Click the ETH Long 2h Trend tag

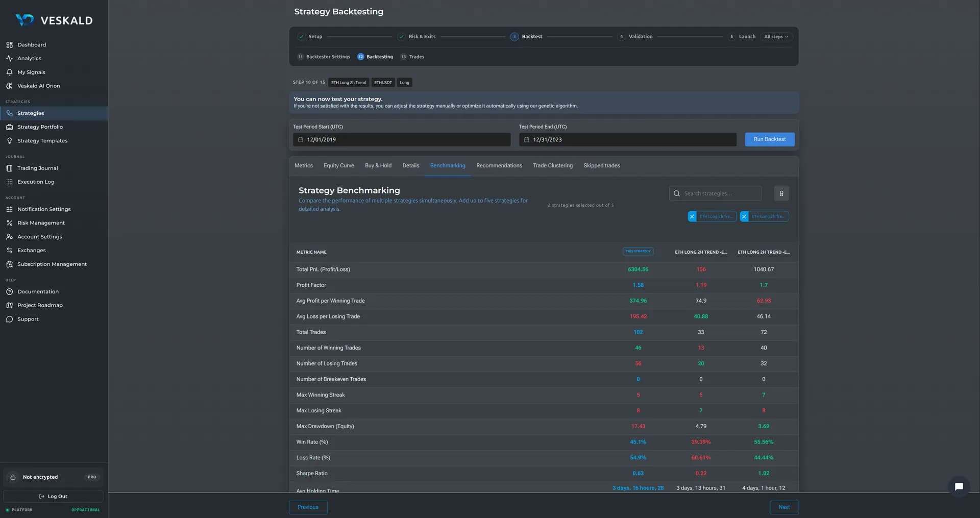[349, 83]
